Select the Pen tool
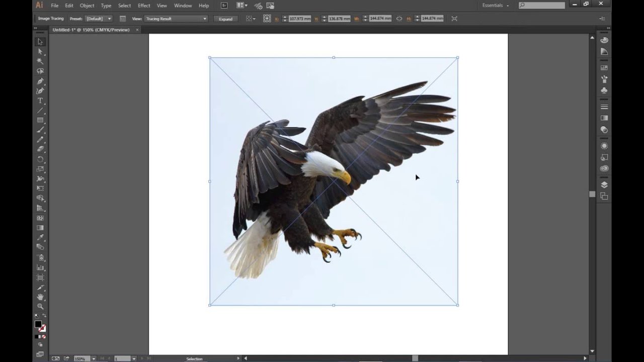 (40, 81)
